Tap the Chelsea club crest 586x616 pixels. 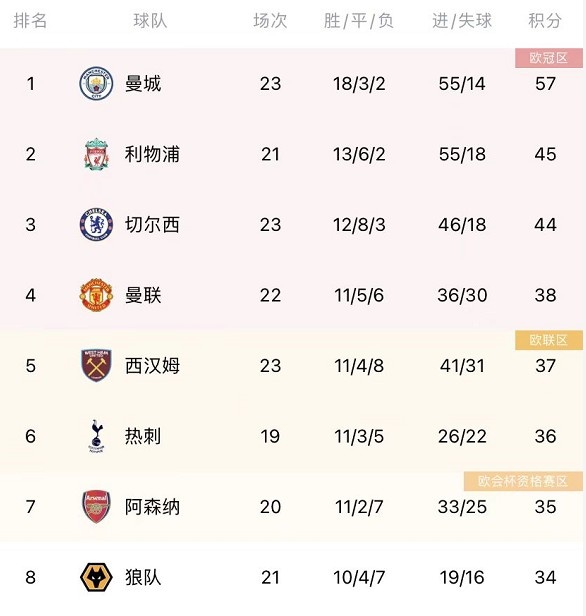pyautogui.click(x=96, y=224)
